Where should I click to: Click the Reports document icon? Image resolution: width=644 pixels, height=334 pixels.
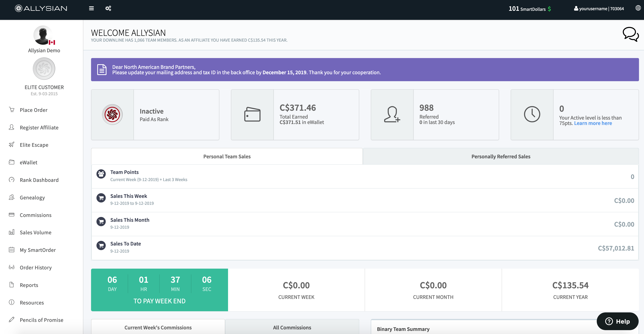[x=12, y=285]
